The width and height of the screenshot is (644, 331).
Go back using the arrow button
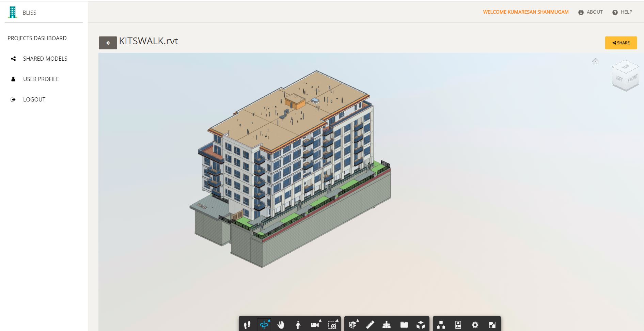click(108, 43)
